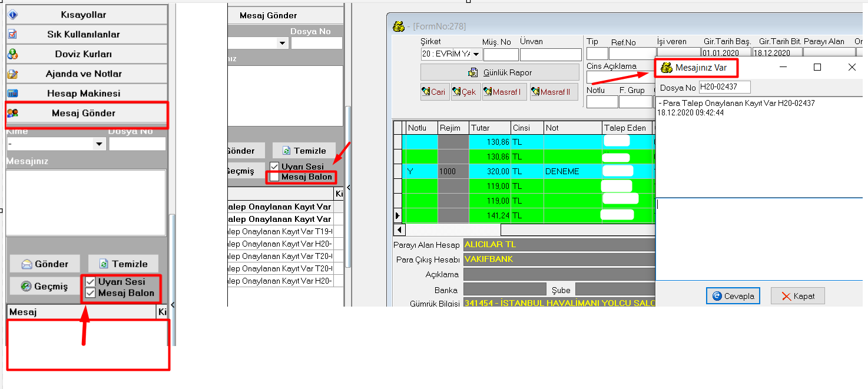The image size is (868, 389).
Task: Open the Günlük Rapor report
Action: click(500, 72)
